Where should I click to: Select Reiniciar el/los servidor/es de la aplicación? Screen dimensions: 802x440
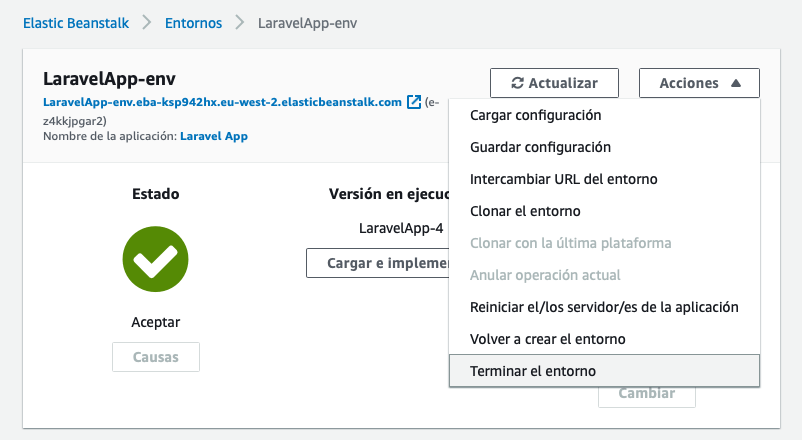[x=604, y=307]
